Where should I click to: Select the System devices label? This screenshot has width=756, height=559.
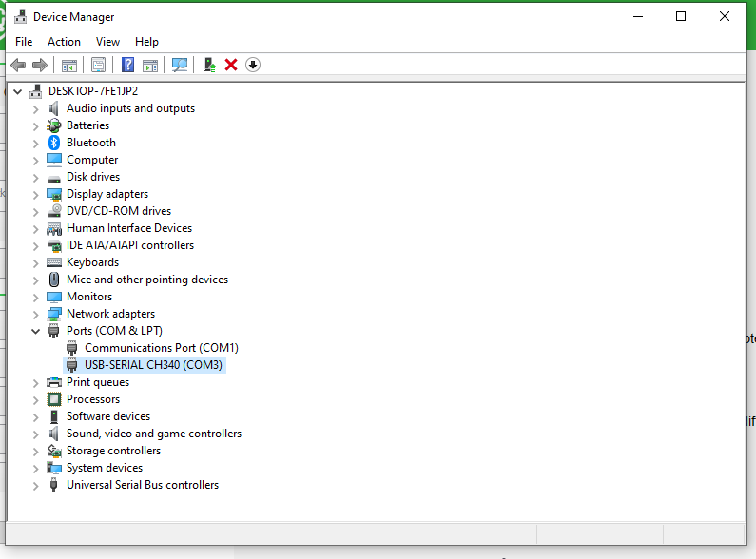click(105, 468)
